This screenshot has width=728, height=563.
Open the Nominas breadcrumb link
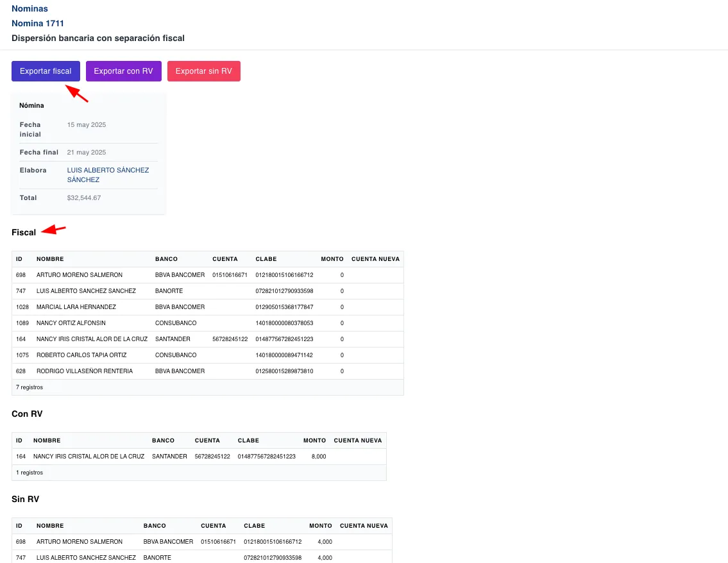(30, 9)
